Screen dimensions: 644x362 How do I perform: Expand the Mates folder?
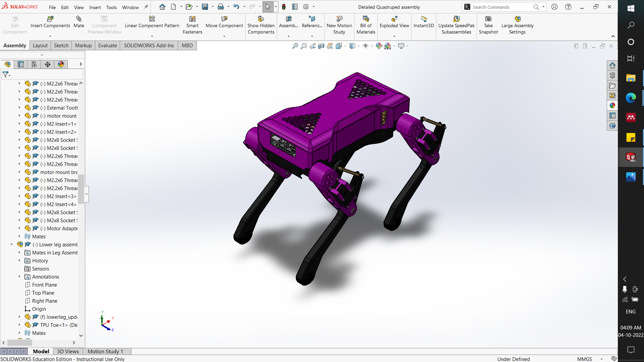tap(19, 236)
